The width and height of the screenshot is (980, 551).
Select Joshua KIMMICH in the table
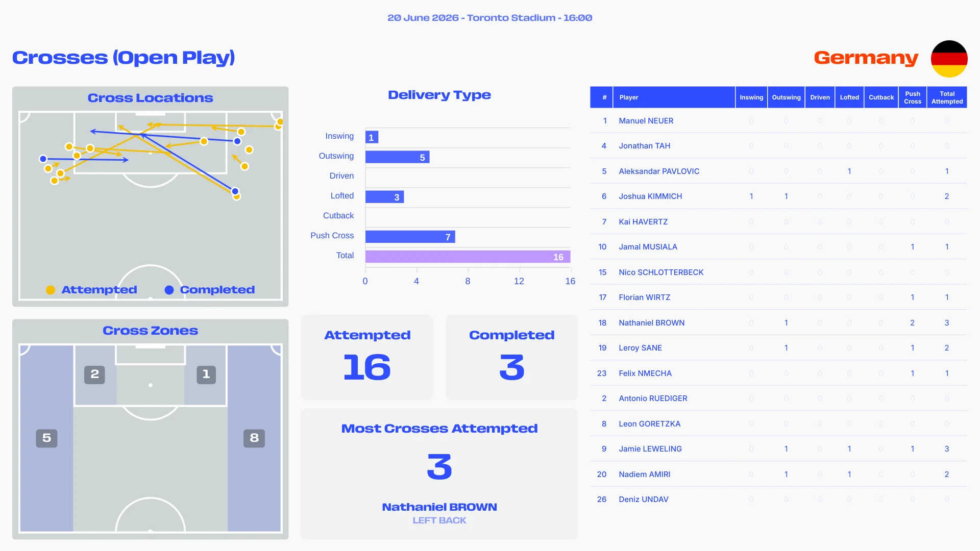(x=650, y=196)
